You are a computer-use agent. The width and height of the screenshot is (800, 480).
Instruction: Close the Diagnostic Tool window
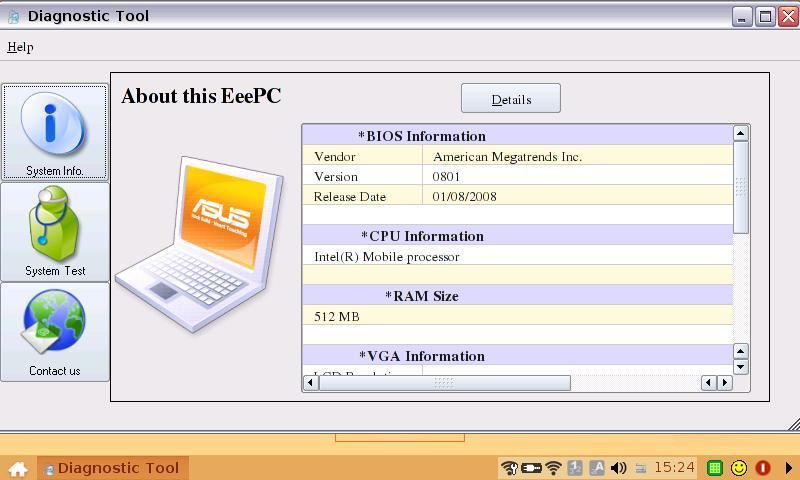789,17
